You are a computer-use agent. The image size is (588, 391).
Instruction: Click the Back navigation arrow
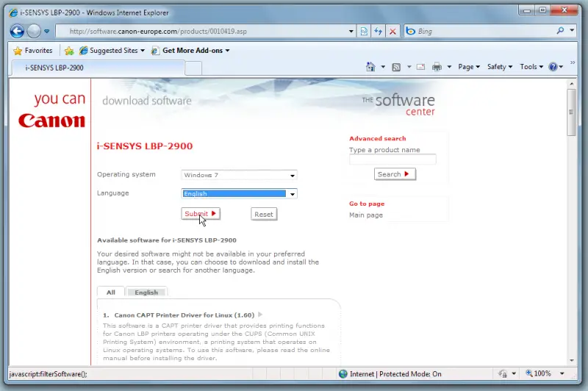(x=17, y=31)
